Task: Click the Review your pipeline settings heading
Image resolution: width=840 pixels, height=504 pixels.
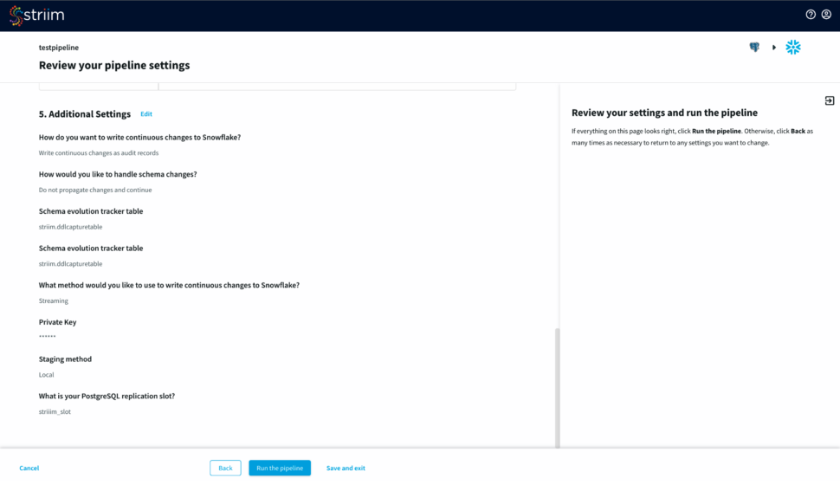Action: pyautogui.click(x=114, y=66)
